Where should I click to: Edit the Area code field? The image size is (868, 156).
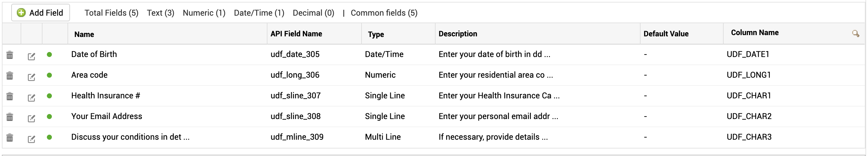click(31, 77)
